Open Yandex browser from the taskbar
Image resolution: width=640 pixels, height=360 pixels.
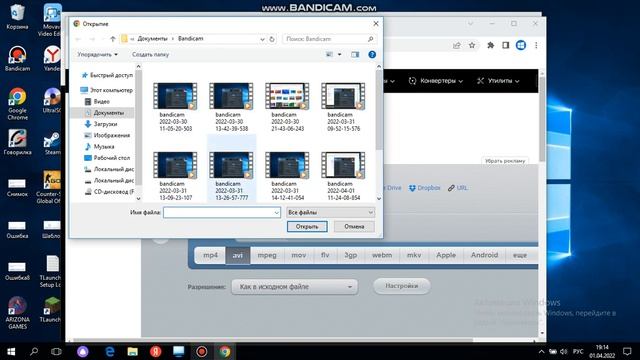click(156, 351)
